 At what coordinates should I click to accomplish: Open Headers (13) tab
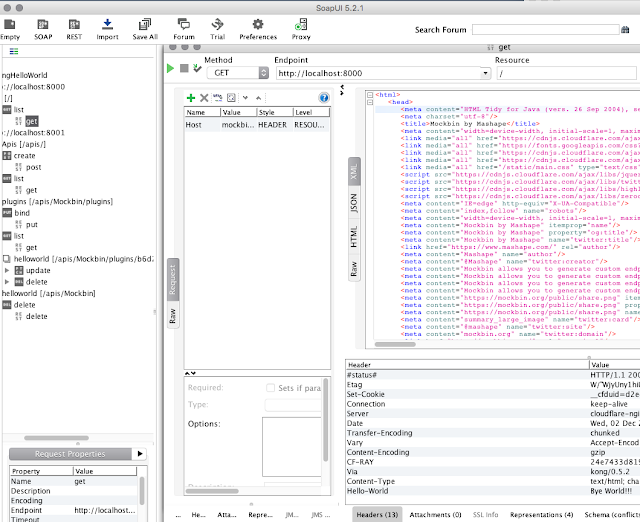(377, 515)
